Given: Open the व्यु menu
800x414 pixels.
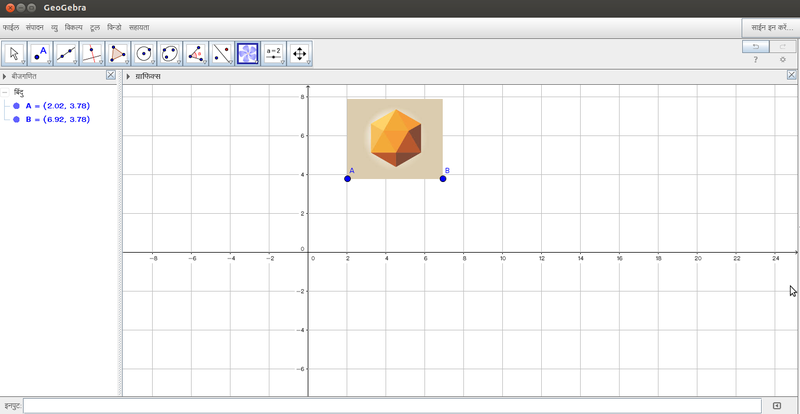Looking at the screenshot, I should point(55,28).
